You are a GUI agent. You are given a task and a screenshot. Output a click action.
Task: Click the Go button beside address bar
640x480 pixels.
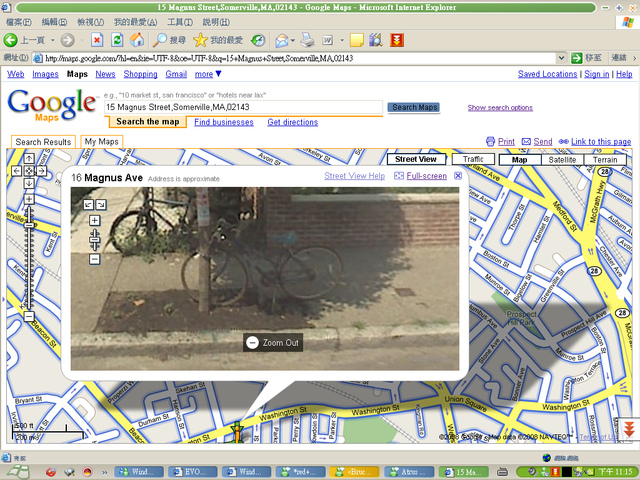click(x=586, y=58)
